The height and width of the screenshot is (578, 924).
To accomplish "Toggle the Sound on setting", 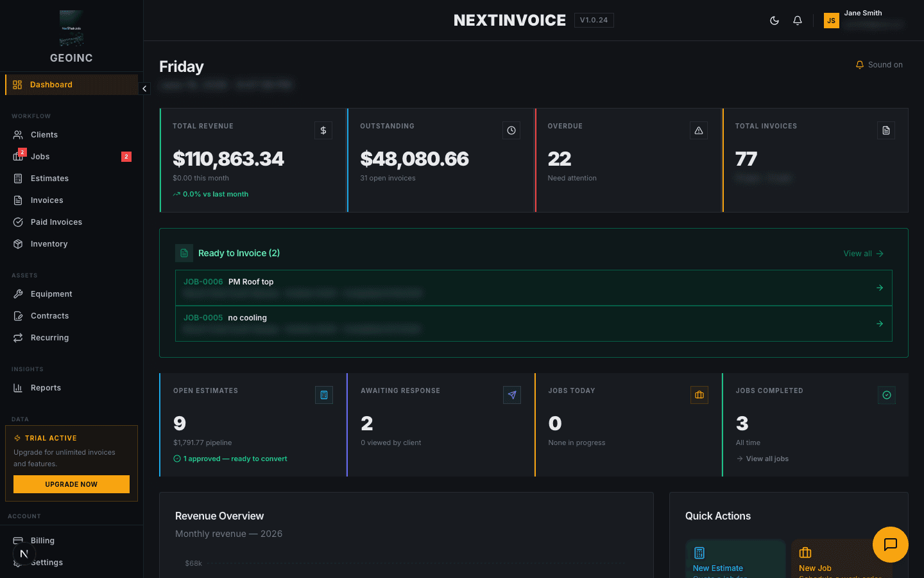I will (x=879, y=65).
